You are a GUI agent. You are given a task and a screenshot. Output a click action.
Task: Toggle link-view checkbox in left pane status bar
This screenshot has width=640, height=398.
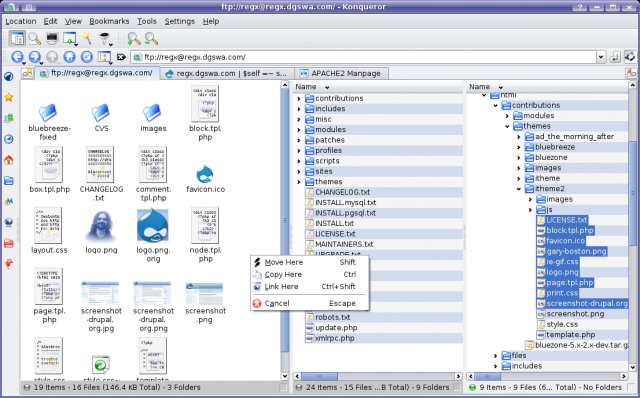click(x=283, y=387)
